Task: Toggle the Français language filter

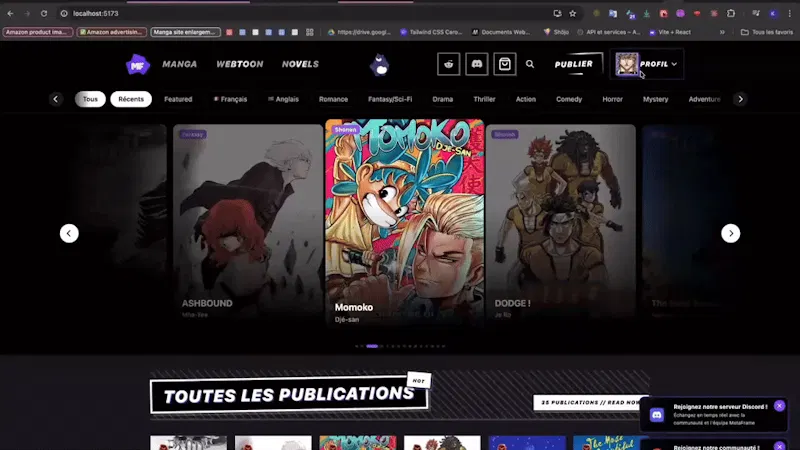Action: tap(230, 99)
